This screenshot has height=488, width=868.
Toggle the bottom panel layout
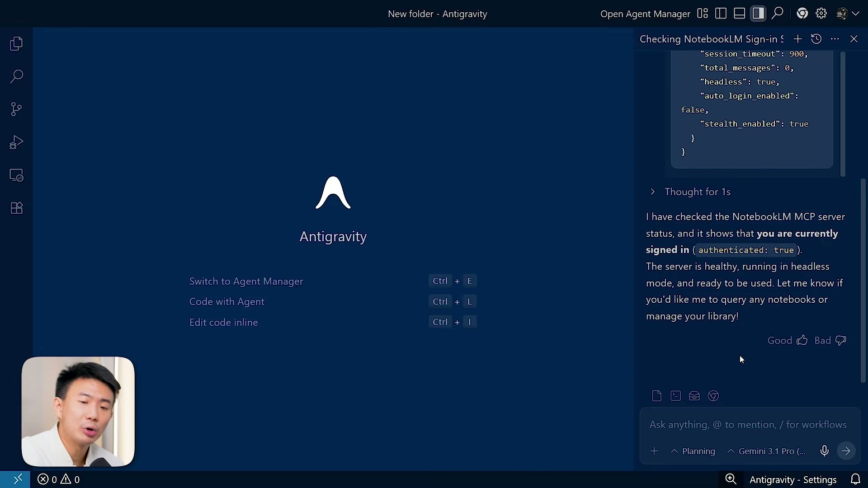[739, 14]
